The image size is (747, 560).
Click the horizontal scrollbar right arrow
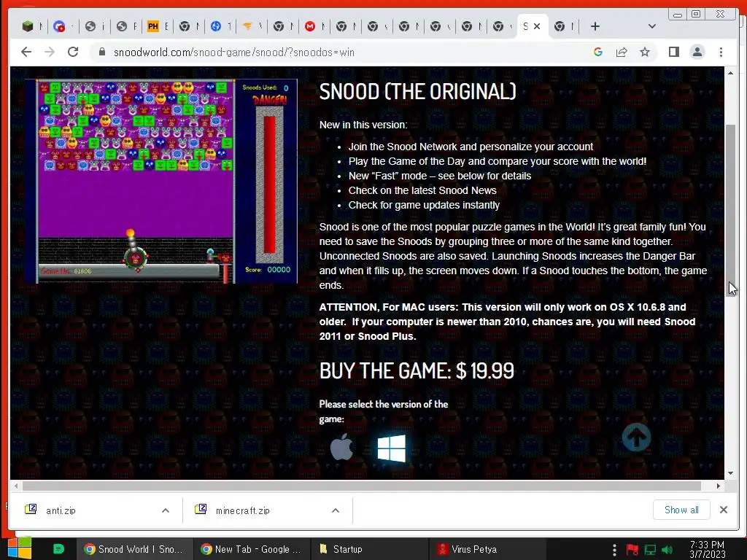coord(718,486)
